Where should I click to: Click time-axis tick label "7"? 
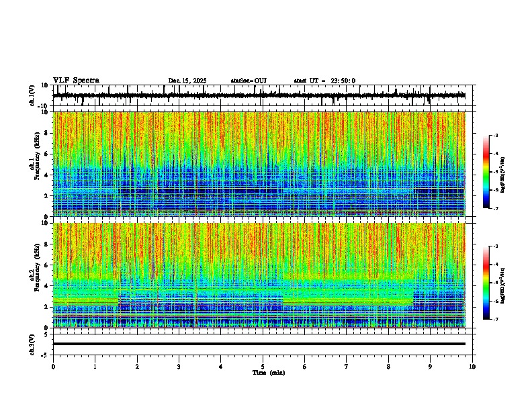(347, 367)
